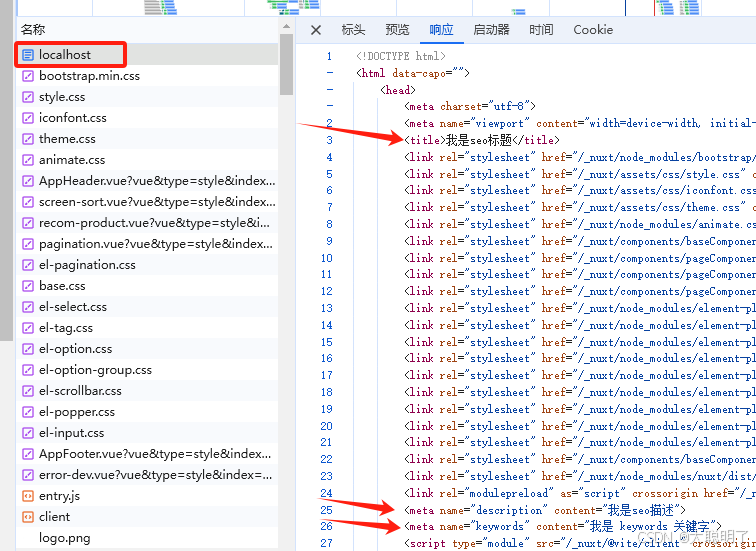Select the localhost request row
The width and height of the screenshot is (756, 551).
coord(147,55)
